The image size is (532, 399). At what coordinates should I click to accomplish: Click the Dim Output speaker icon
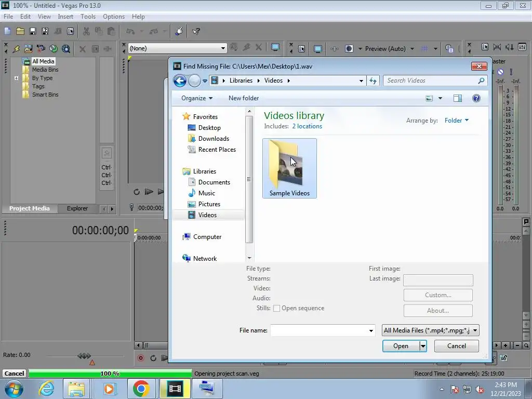point(509,47)
